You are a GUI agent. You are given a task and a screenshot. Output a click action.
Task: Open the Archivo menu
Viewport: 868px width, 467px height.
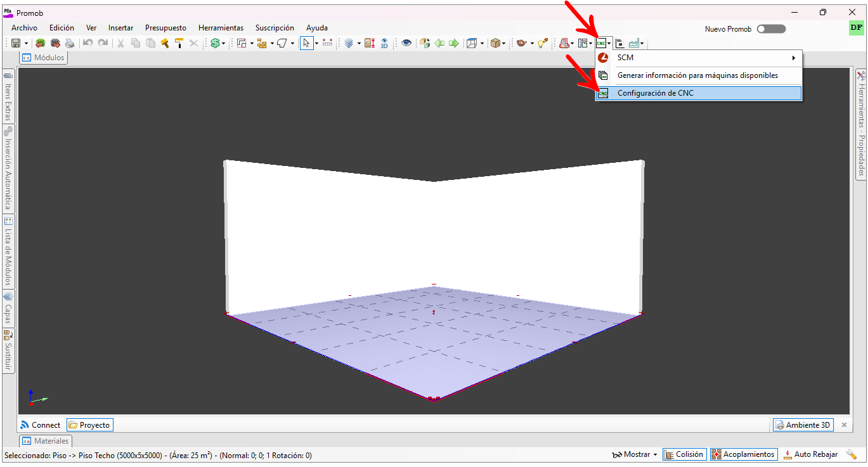click(24, 28)
